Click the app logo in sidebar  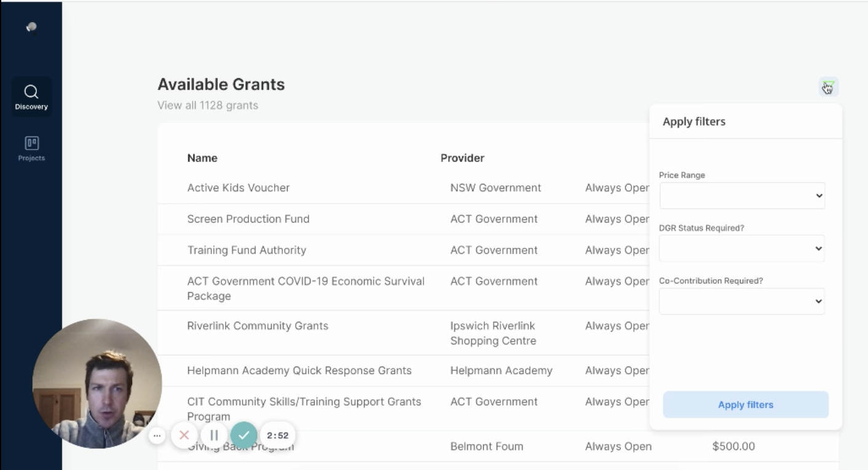(31, 26)
